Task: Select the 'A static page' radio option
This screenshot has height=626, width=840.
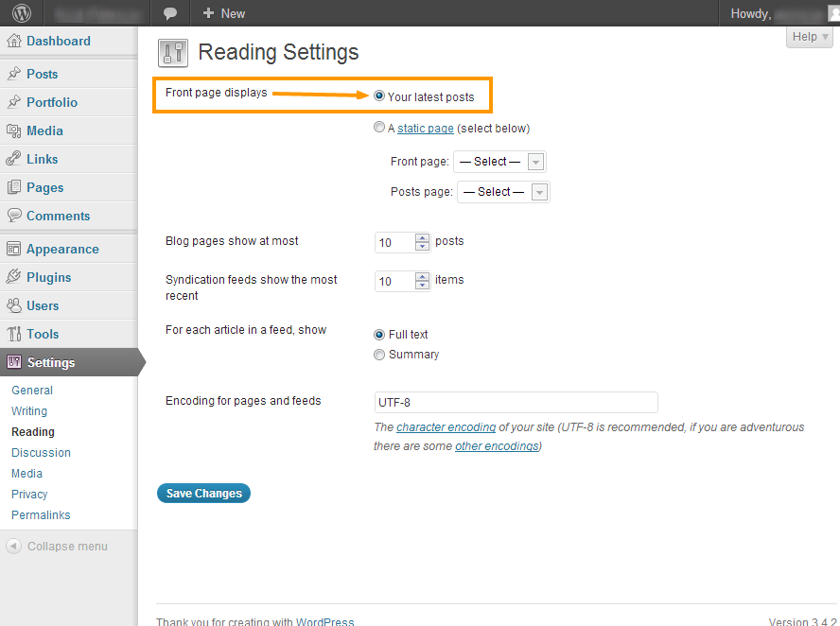Action: (379, 128)
